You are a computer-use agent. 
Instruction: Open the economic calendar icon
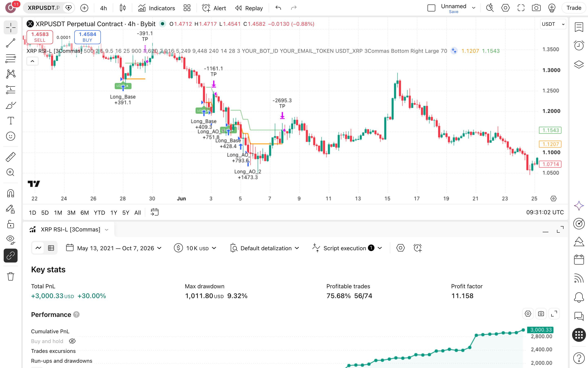pyautogui.click(x=579, y=260)
